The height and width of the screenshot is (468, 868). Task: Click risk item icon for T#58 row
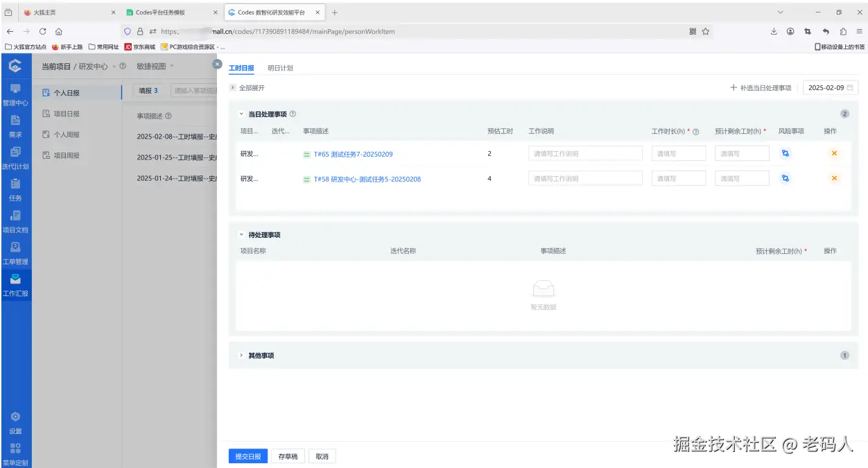coord(785,178)
